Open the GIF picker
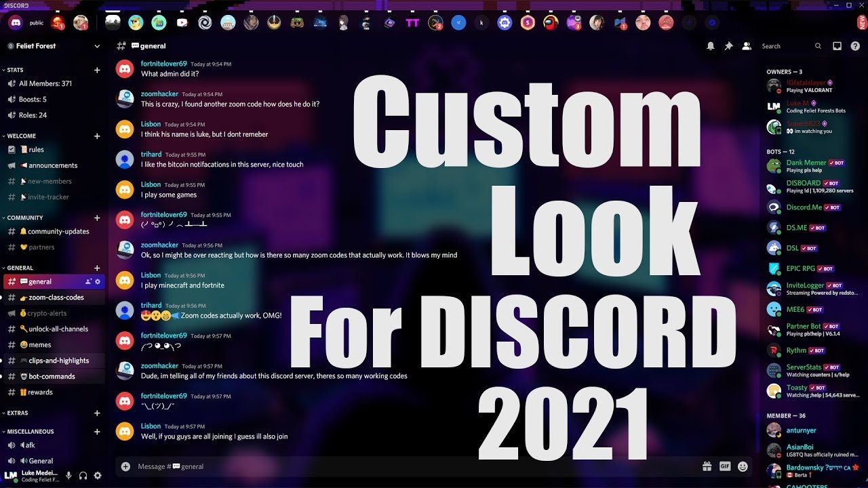The width and height of the screenshot is (868, 488). [725, 466]
